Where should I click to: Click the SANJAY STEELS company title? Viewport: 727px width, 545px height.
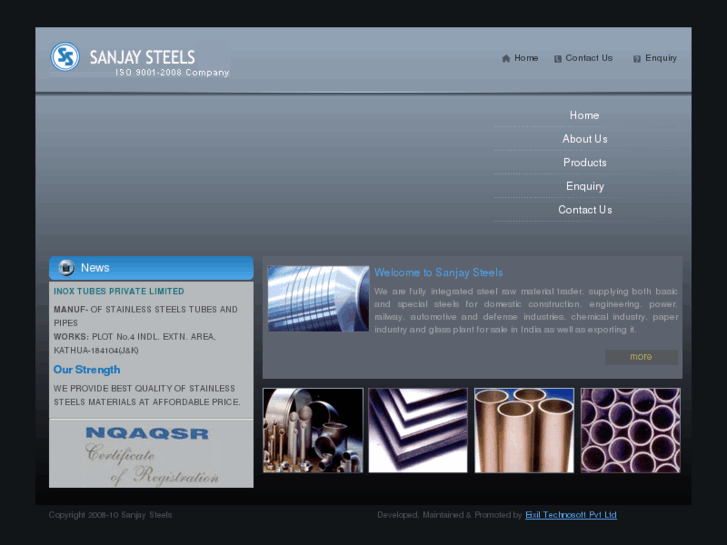pyautogui.click(x=142, y=58)
